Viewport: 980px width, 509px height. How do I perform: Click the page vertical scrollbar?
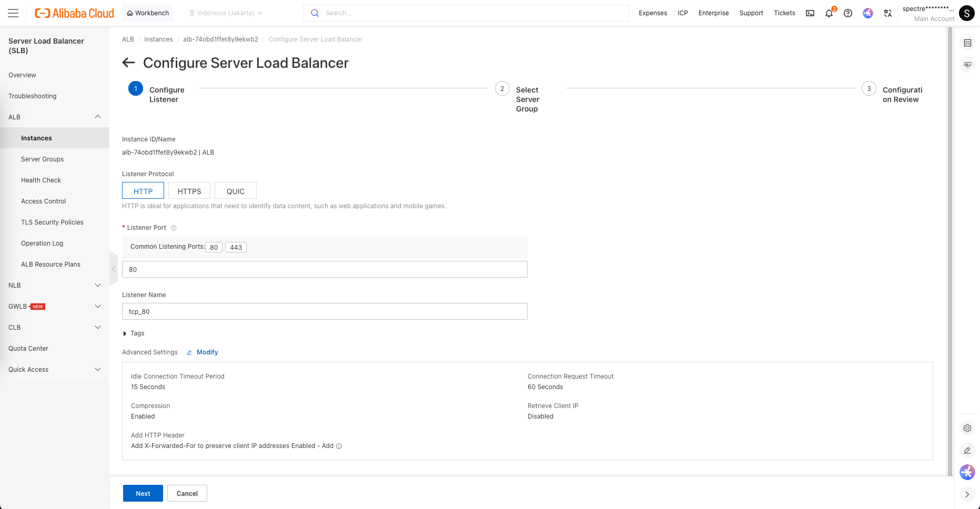(x=950, y=210)
